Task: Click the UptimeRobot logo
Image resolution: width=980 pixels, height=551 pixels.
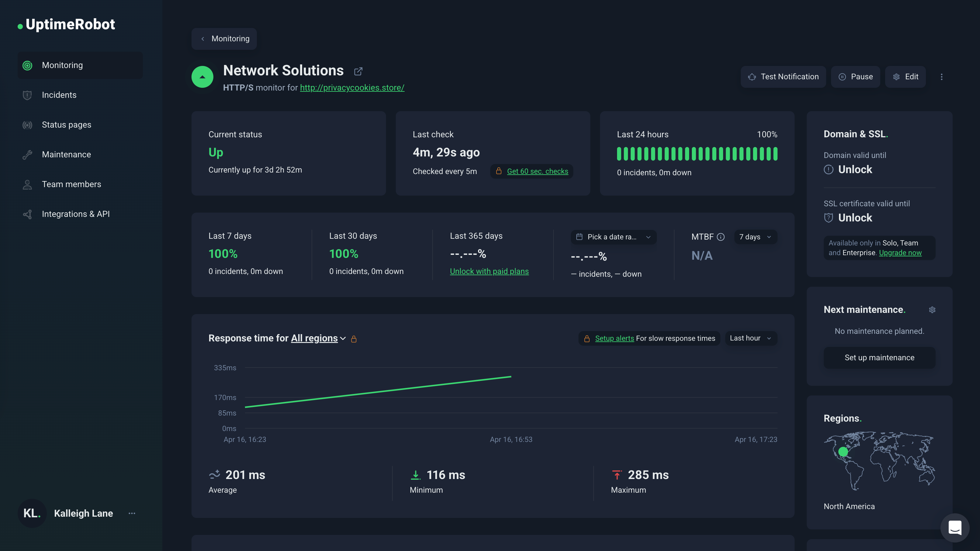Action: 66,24
